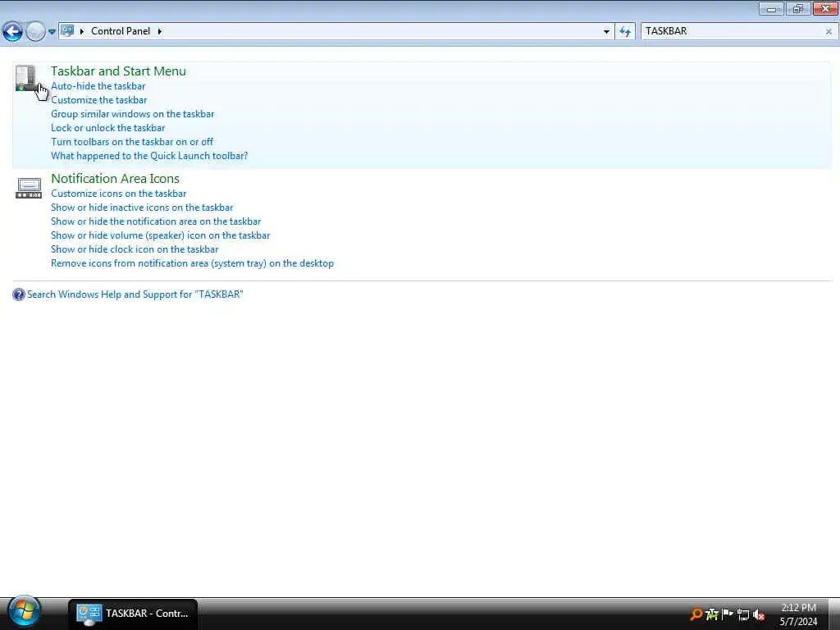Image resolution: width=840 pixels, height=630 pixels.
Task: Click the Refresh button beside address bar
Action: (x=624, y=32)
